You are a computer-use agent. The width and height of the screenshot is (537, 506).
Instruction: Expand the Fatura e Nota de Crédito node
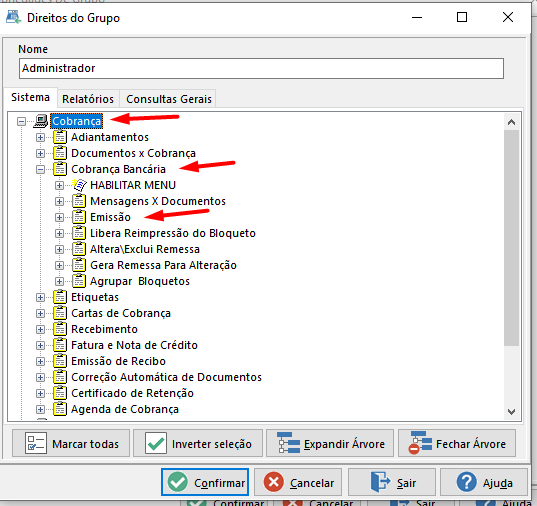point(40,345)
